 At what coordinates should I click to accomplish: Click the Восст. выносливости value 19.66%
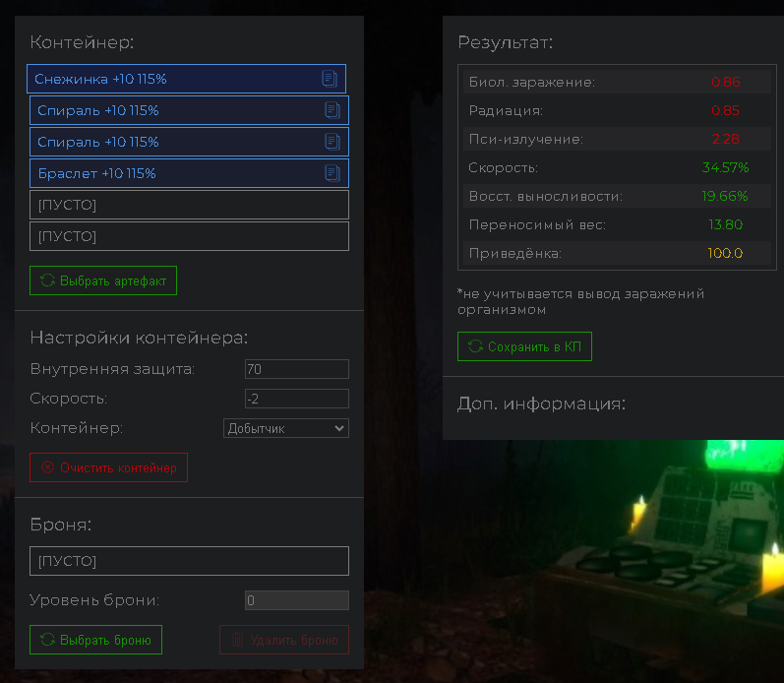point(725,196)
